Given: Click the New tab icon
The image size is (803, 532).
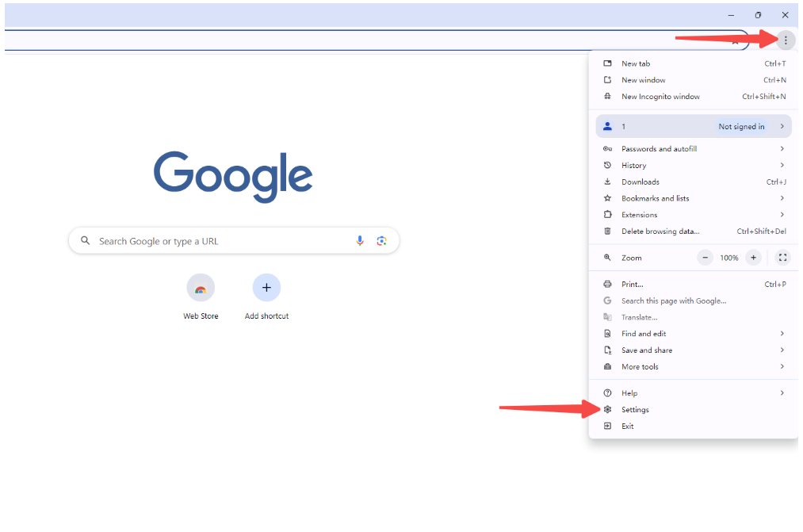Looking at the screenshot, I should click(607, 63).
